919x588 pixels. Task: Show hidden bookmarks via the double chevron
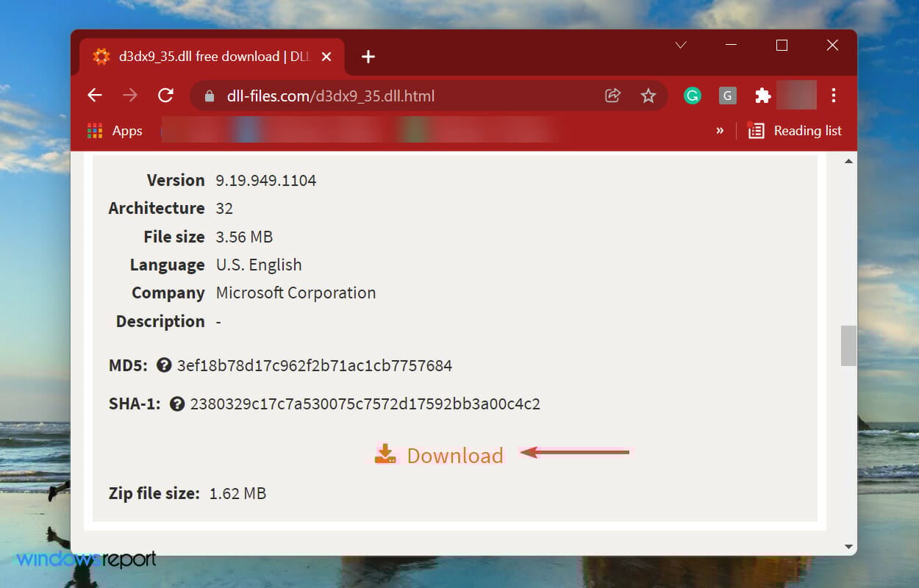[720, 131]
